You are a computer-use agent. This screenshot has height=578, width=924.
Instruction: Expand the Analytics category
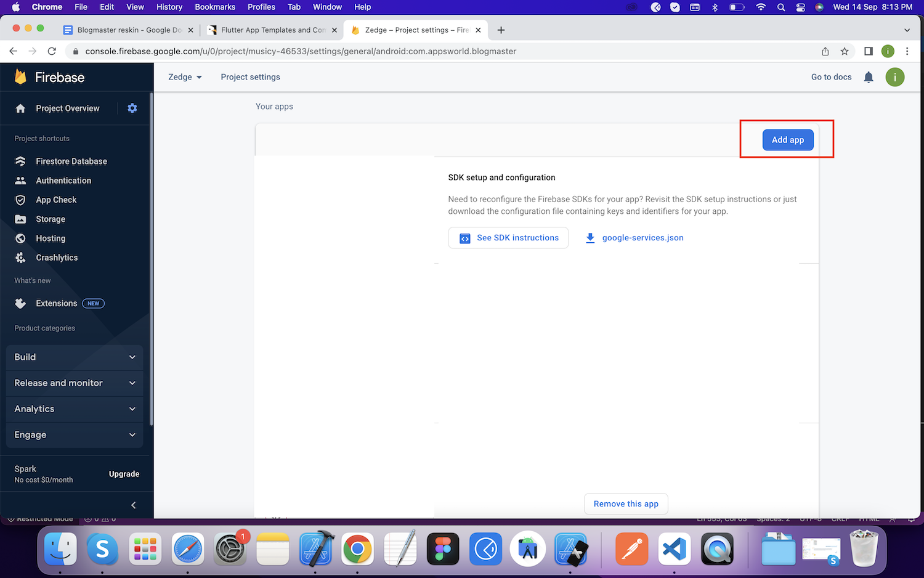[75, 409]
